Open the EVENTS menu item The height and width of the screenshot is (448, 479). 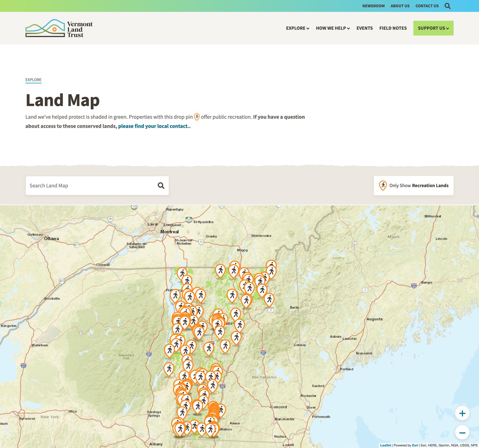364,28
